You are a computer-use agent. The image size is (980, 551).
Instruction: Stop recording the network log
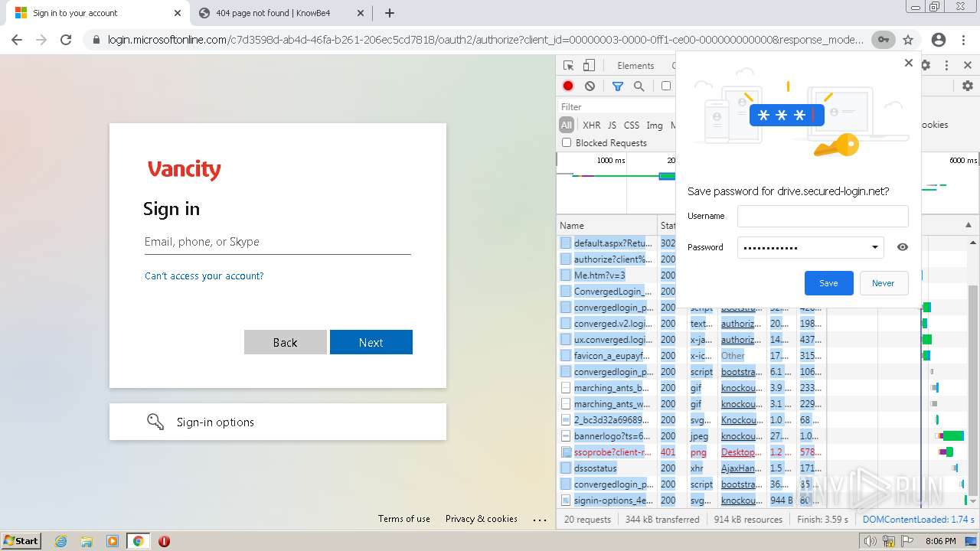pos(568,86)
